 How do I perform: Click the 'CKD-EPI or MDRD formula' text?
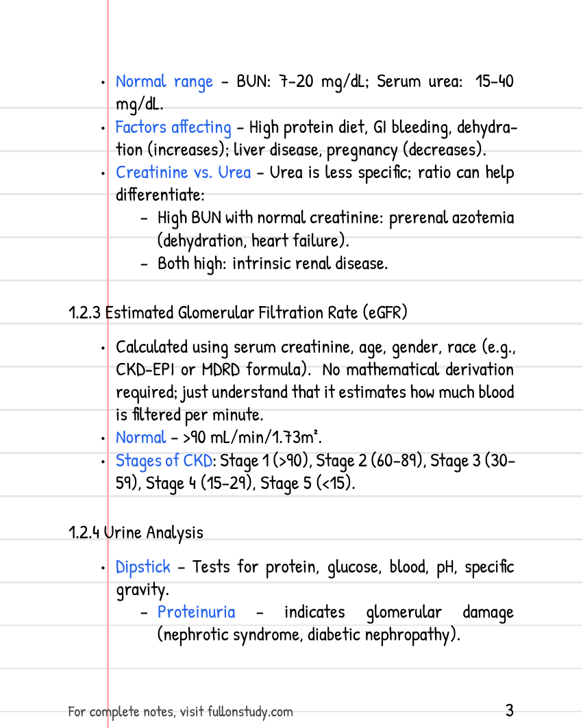[212, 370]
